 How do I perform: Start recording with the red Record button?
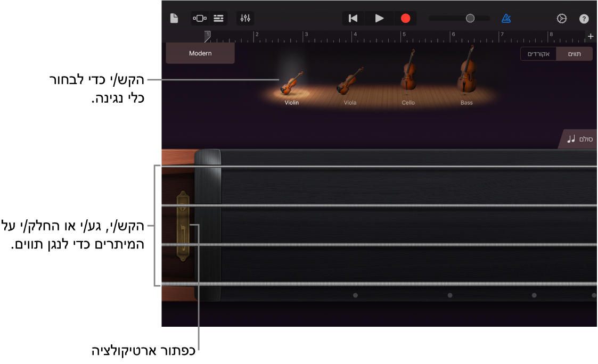click(x=405, y=18)
